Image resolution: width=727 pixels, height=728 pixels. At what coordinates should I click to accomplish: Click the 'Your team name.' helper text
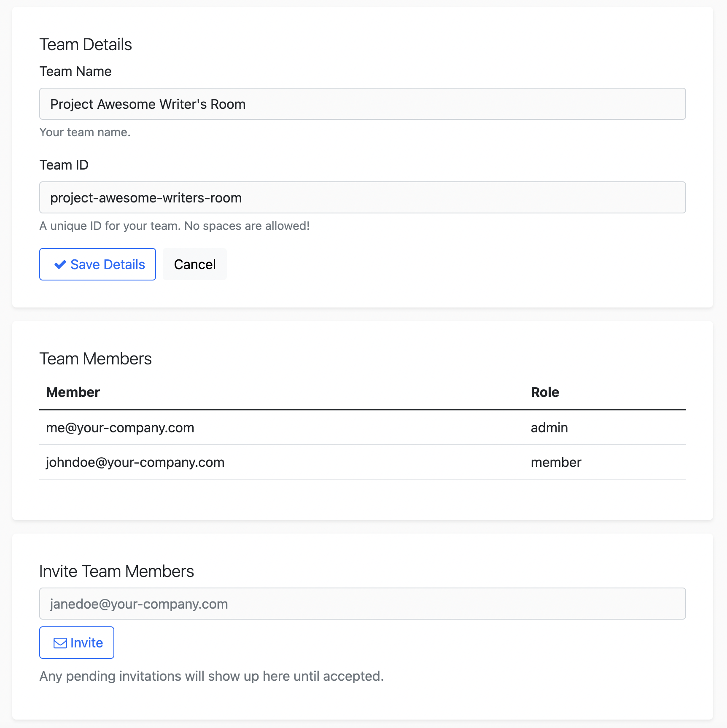[x=85, y=132]
